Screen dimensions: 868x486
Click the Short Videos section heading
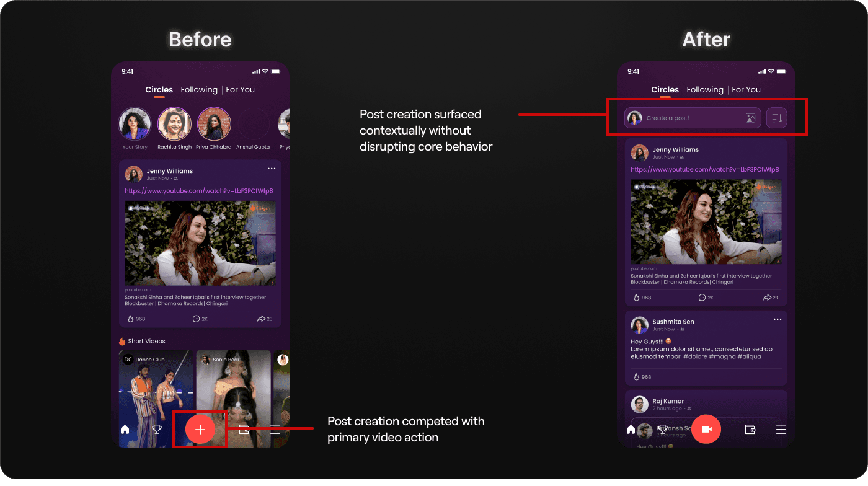[146, 341]
